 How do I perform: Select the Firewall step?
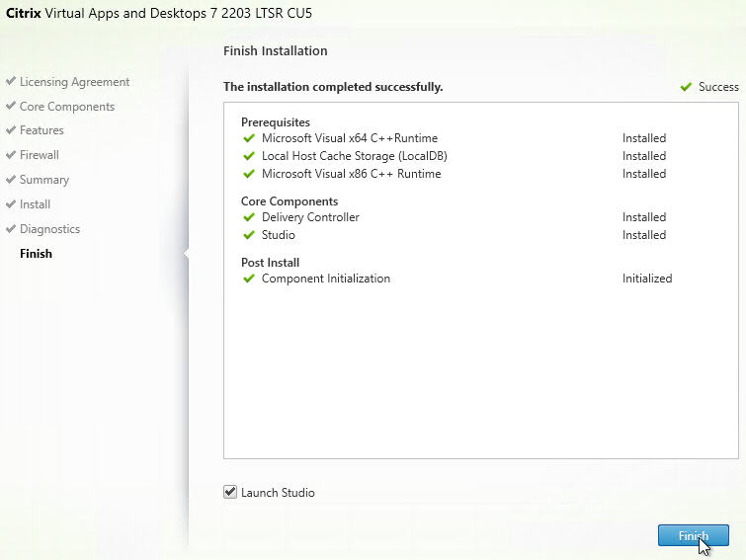click(x=39, y=155)
